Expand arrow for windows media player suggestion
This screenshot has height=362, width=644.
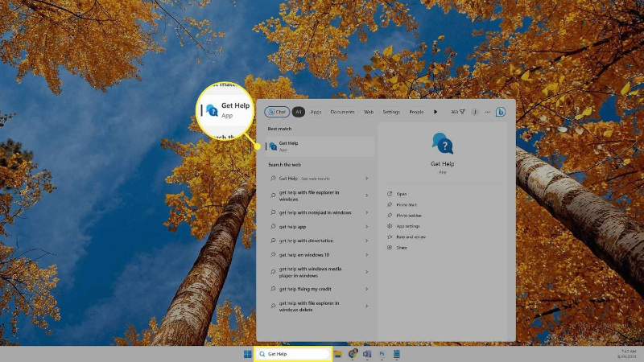(367, 272)
